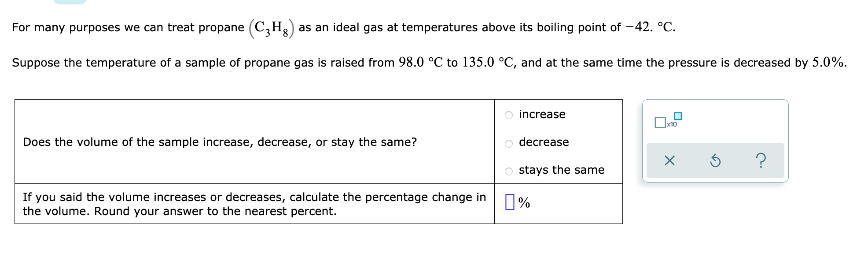Click the small teal exponent box
This screenshot has height=261, width=868.
(x=677, y=116)
